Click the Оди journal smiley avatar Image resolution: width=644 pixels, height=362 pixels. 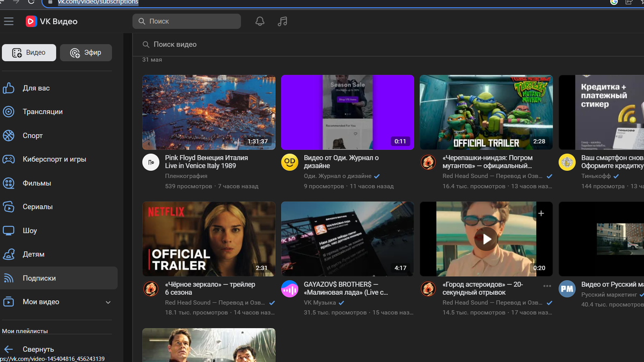click(x=290, y=162)
